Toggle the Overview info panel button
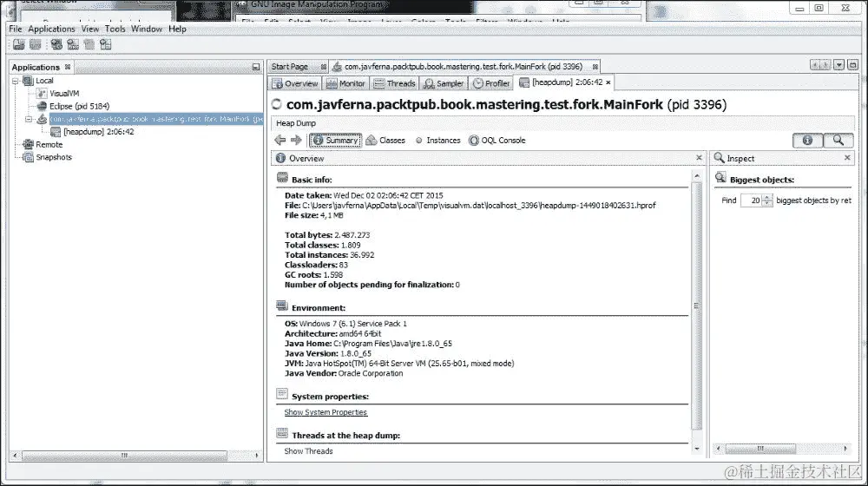868x486 pixels. [x=807, y=141]
